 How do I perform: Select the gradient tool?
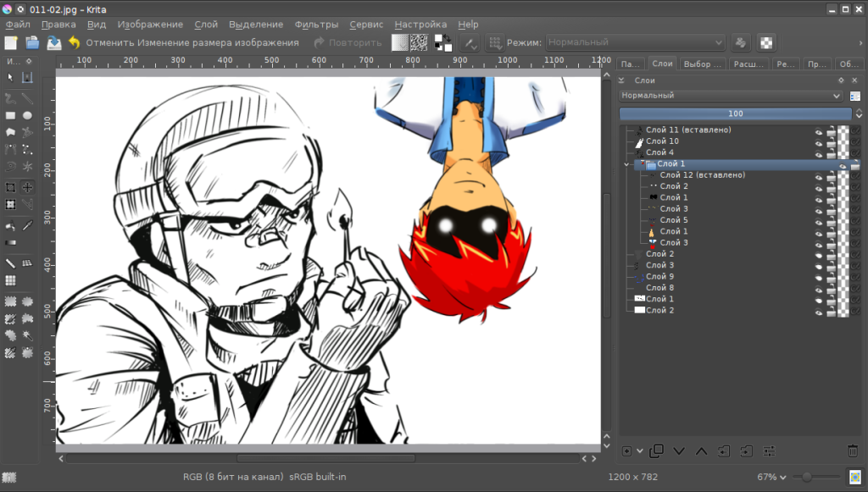(x=10, y=243)
